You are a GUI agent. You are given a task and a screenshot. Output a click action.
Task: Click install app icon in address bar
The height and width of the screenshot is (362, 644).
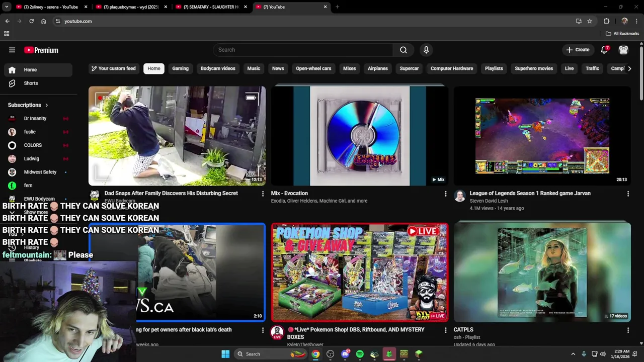tap(579, 21)
